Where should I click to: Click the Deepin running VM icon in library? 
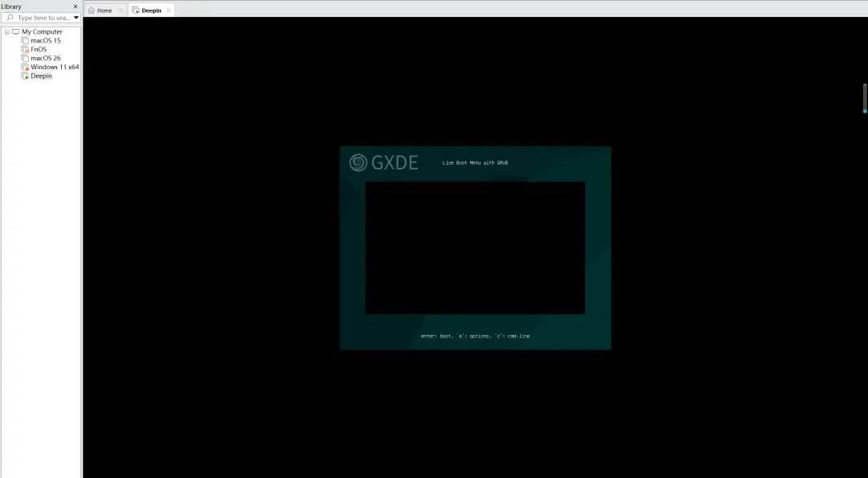coord(25,76)
